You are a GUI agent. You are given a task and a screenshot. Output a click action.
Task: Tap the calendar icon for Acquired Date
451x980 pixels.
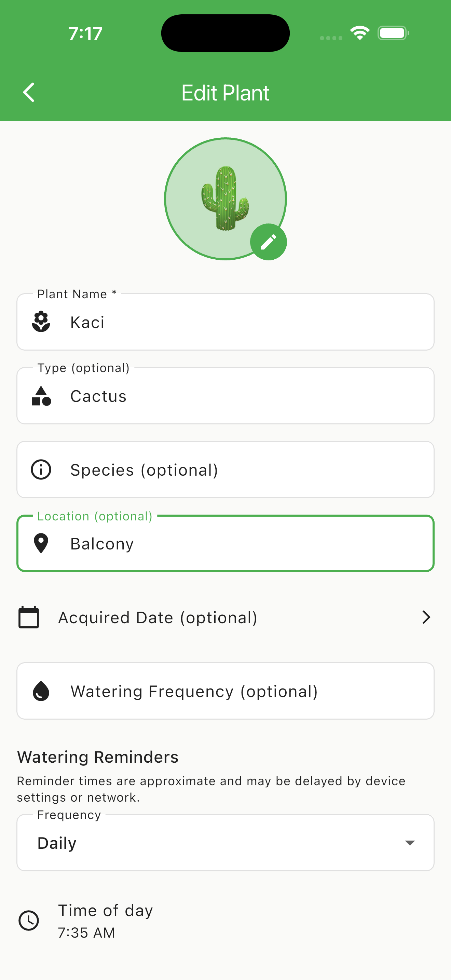(29, 617)
